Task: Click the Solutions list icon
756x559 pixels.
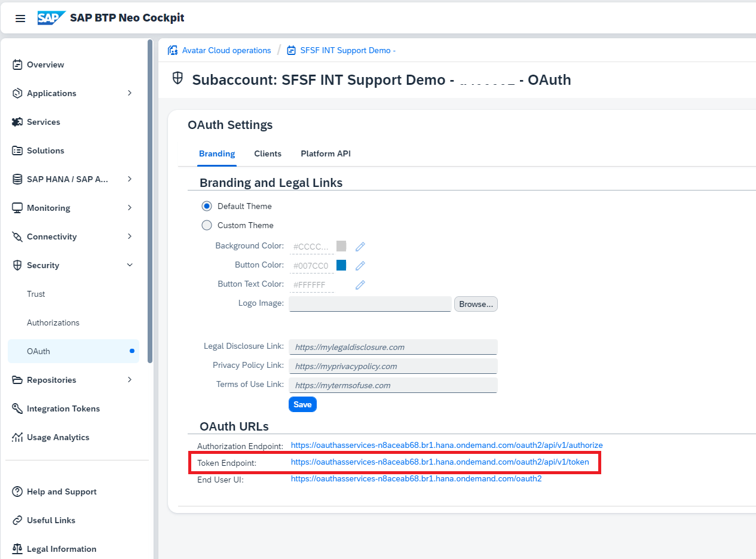Action: click(x=17, y=150)
